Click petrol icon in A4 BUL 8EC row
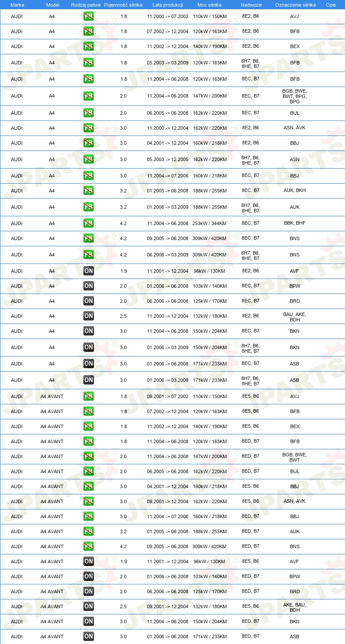The width and height of the screenshot is (345, 644). pyautogui.click(x=89, y=113)
